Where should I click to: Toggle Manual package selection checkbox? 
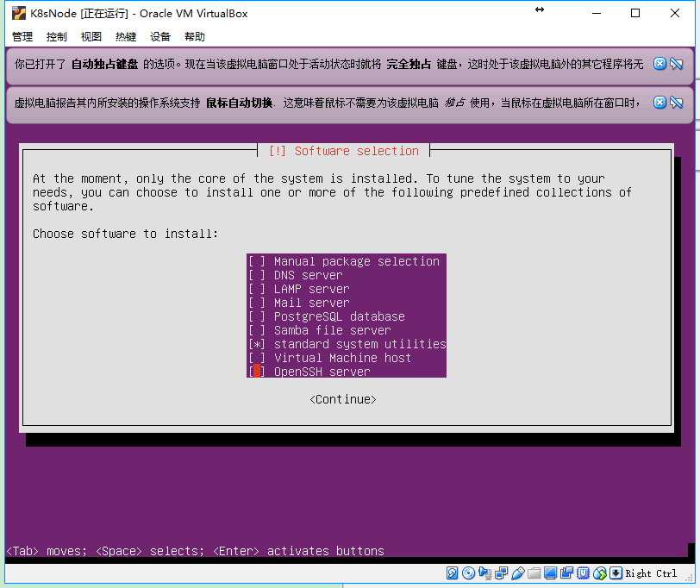[x=257, y=261]
